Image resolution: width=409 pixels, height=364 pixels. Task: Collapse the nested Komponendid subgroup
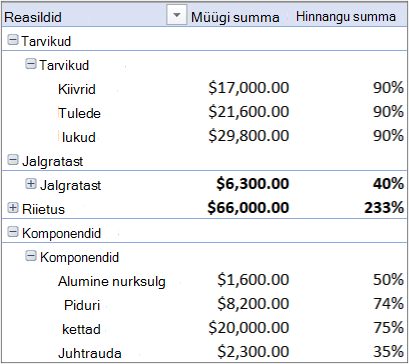pos(31,256)
